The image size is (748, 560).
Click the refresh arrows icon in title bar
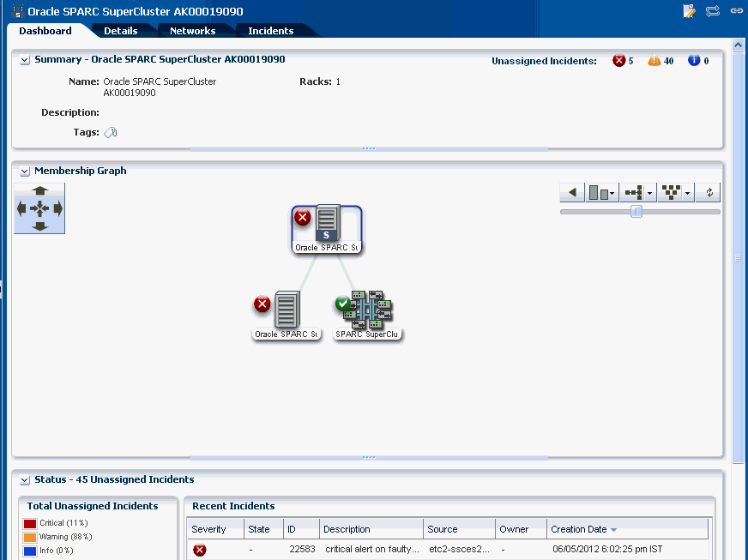(713, 11)
